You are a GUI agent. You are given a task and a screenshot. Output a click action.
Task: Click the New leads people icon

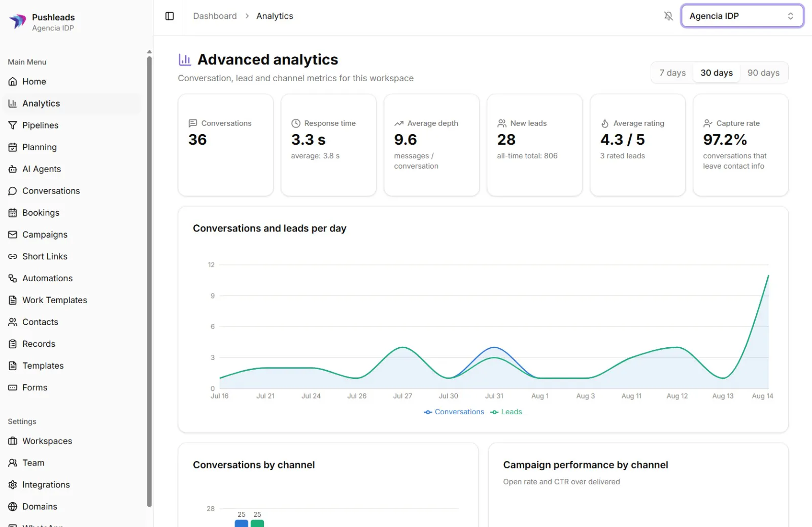coord(502,123)
